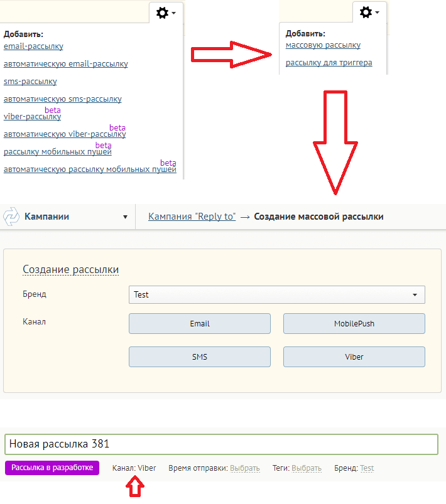
Task: Choose the SMS channel button
Action: 200,357
